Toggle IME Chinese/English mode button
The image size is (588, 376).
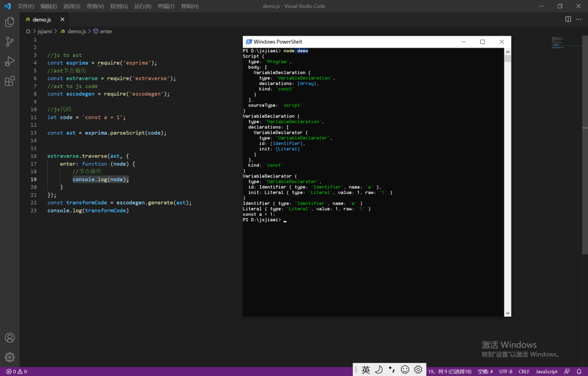(x=366, y=370)
